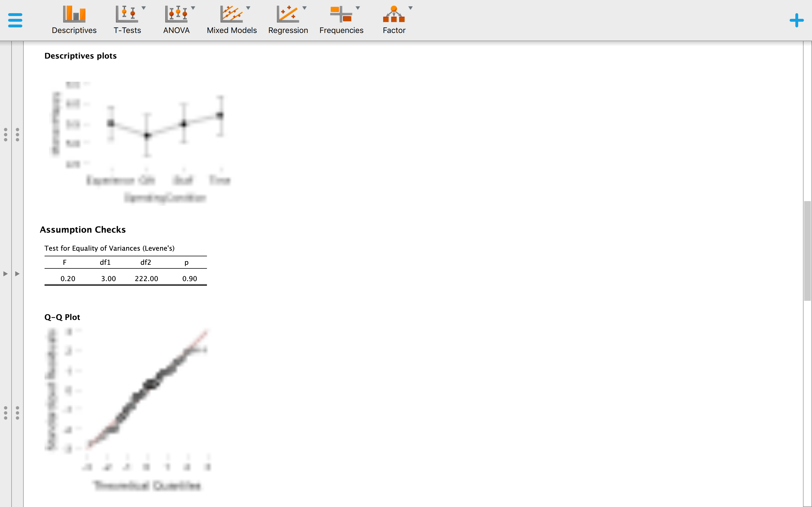Viewport: 812px width, 507px height.
Task: Open the Mixed Models analysis
Action: click(x=231, y=19)
